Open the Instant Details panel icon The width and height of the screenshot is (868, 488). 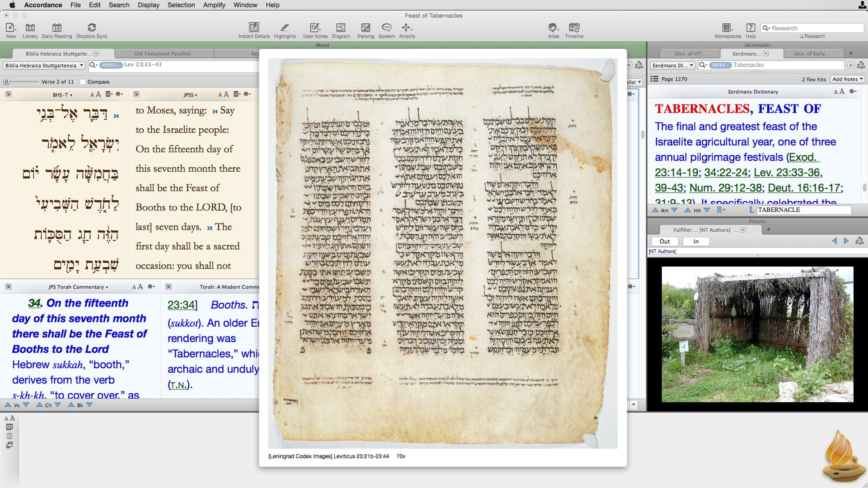pyautogui.click(x=254, y=28)
